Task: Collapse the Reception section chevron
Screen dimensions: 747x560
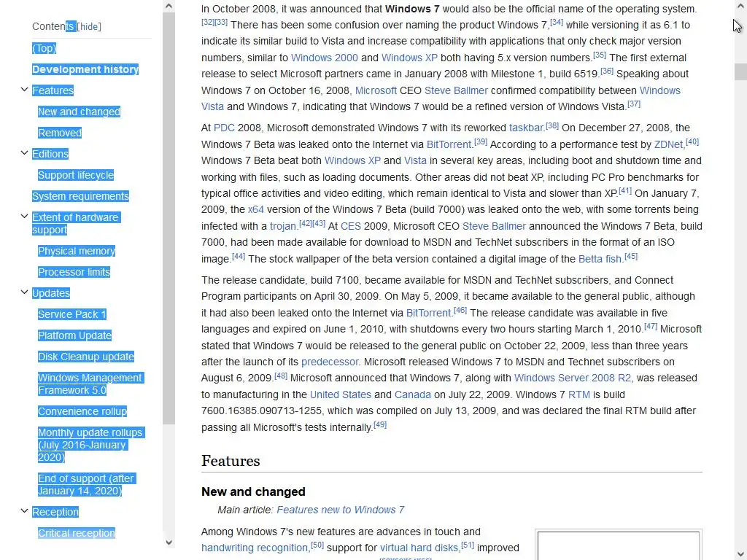Action: click(24, 511)
